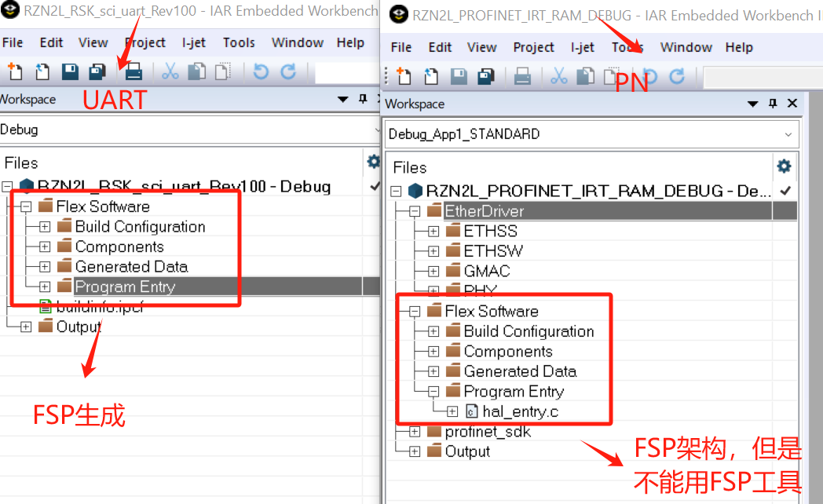
Task: Open workspace settings gear in PROFINET window
Action: 784,166
